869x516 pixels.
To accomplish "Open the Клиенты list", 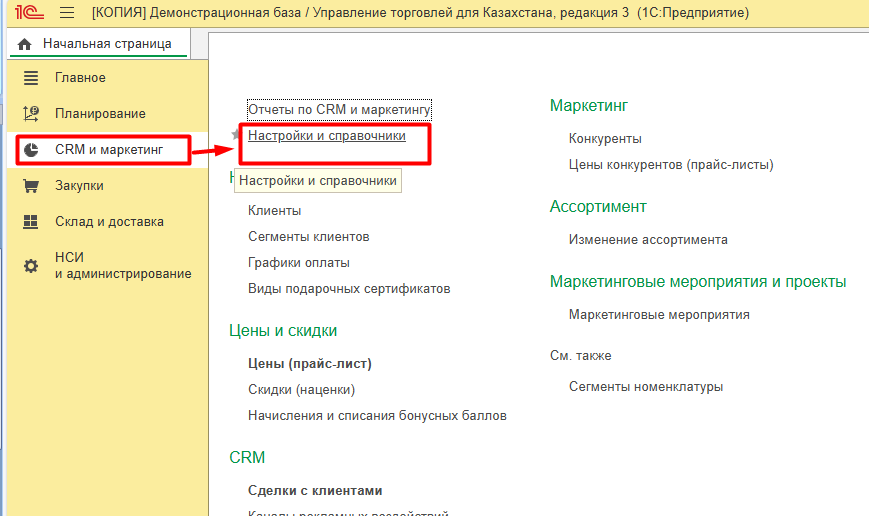I will point(275,211).
